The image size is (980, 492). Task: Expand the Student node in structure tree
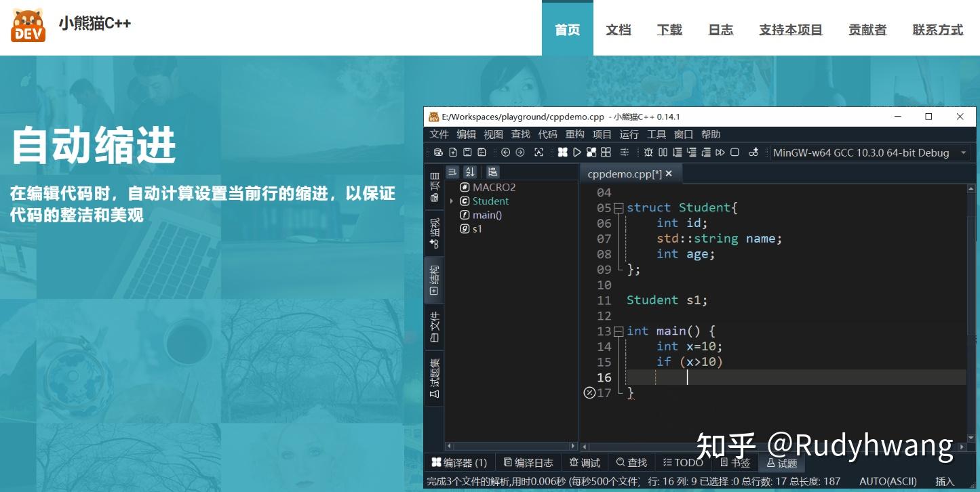[452, 201]
